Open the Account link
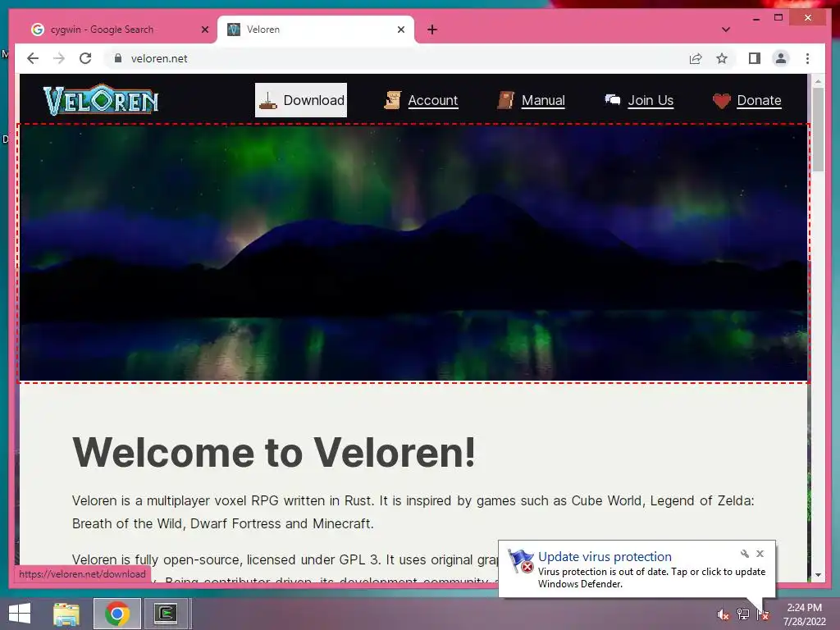840x630 pixels. click(x=433, y=100)
